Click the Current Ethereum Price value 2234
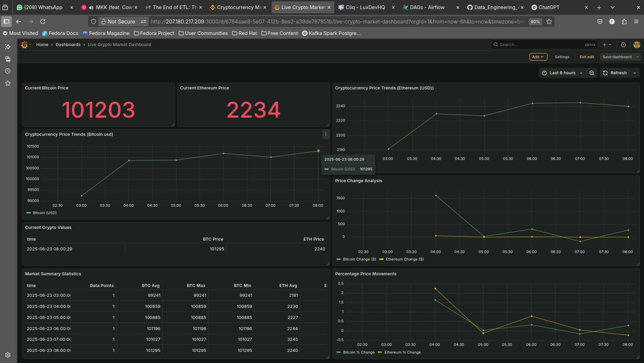644x363 pixels. pyautogui.click(x=253, y=110)
